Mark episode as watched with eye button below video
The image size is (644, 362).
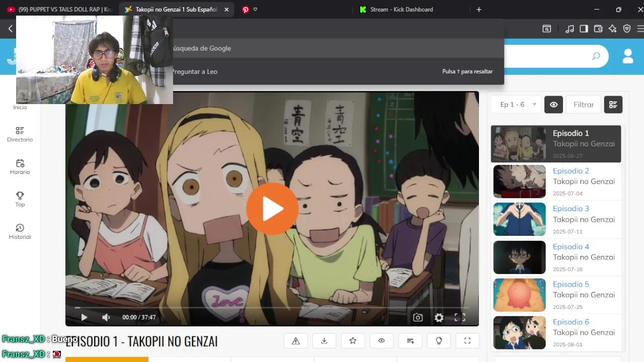tap(381, 341)
